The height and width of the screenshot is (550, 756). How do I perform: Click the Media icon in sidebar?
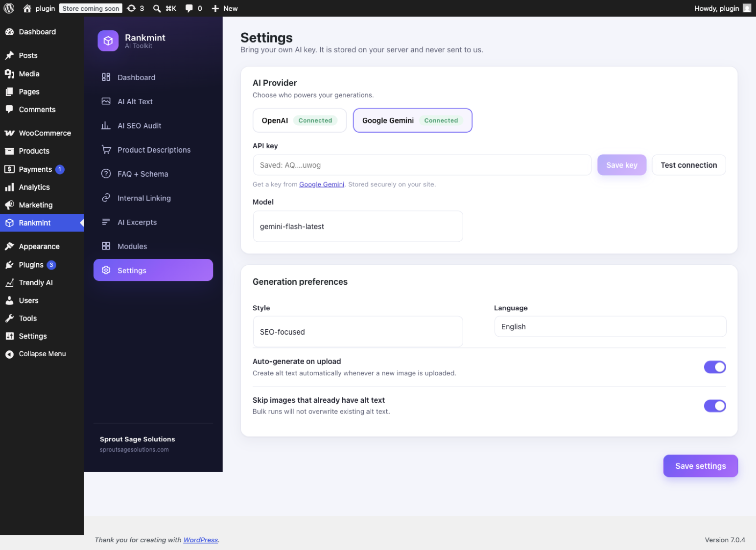coord(9,73)
